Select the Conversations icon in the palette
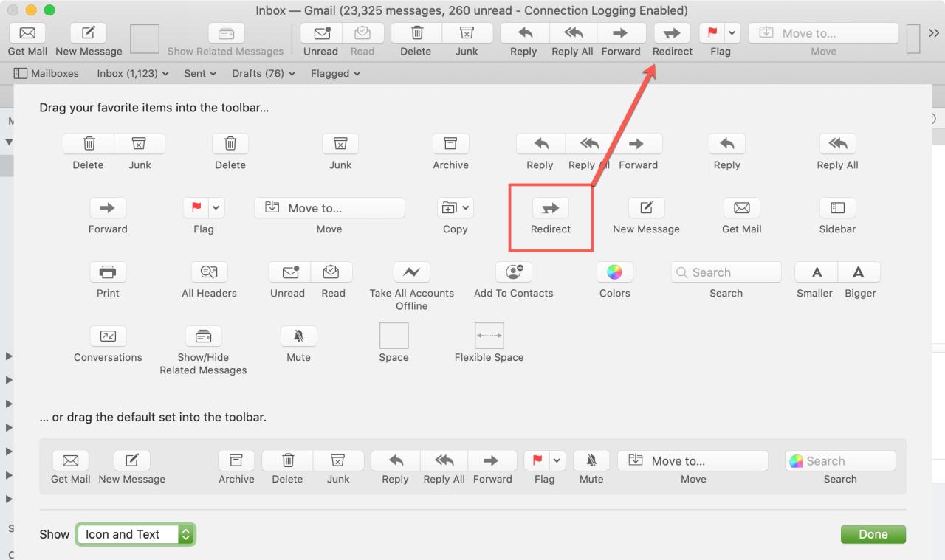The width and height of the screenshot is (945, 560). pyautogui.click(x=108, y=336)
